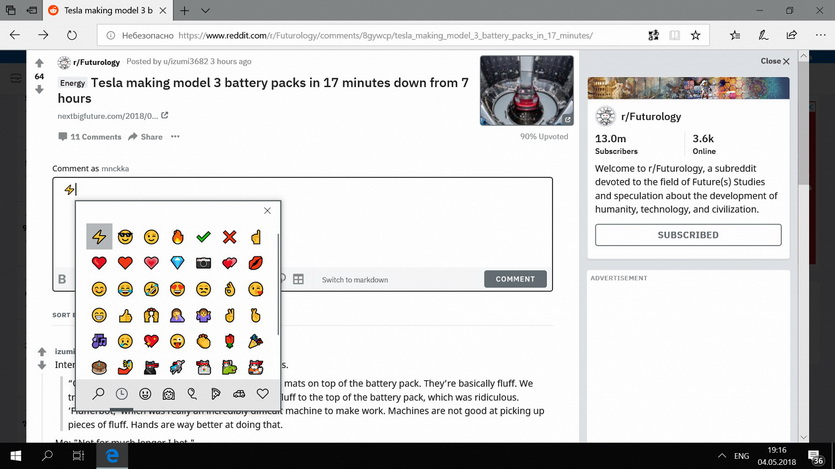The width and height of the screenshot is (835, 469).
Task: Switch to the smiley faces emoji category
Action: (145, 394)
